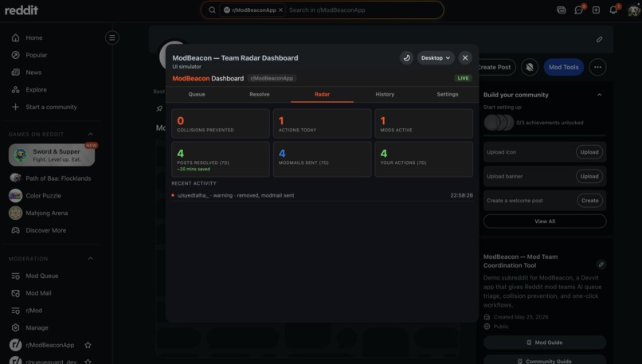Collapse the left sidebar menu button
The image size is (642, 364).
[x=112, y=37]
